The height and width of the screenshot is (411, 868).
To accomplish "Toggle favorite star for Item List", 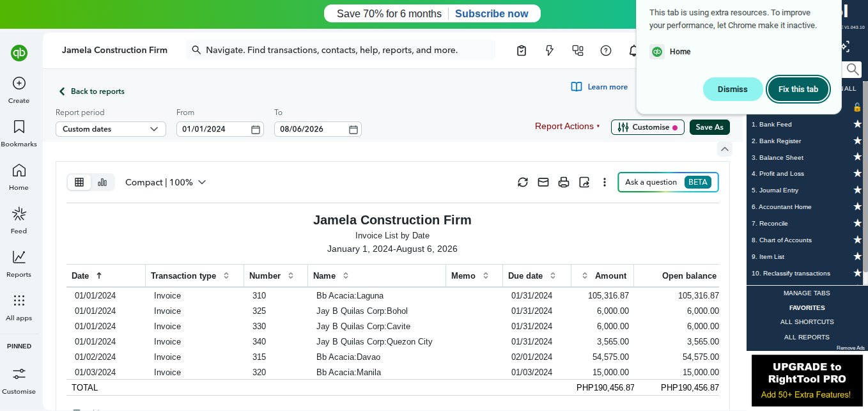I will (857, 256).
